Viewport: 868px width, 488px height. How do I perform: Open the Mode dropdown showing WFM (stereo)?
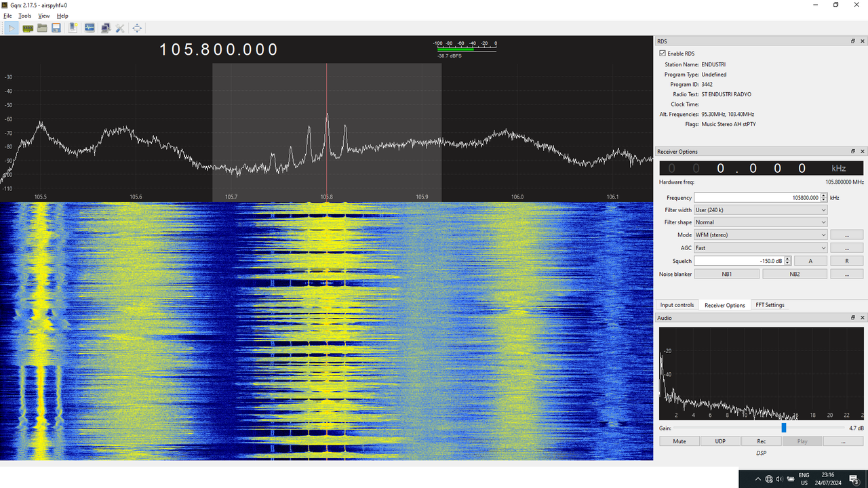(761, 235)
